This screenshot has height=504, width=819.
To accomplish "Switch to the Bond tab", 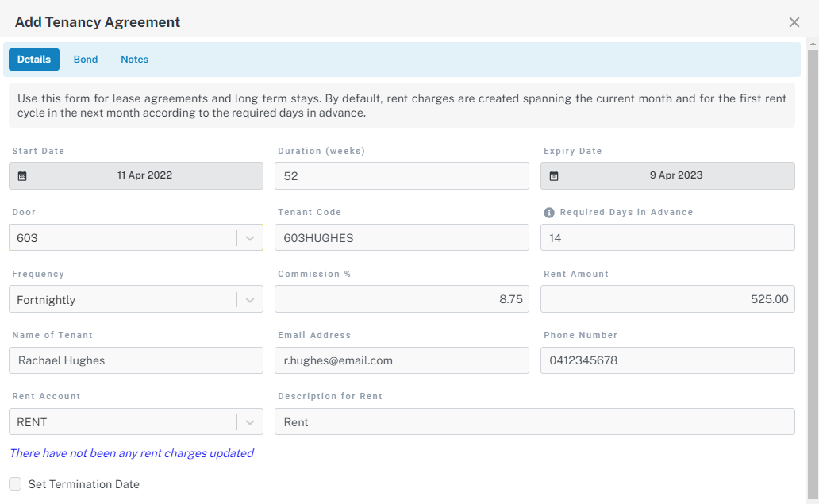I will (86, 60).
